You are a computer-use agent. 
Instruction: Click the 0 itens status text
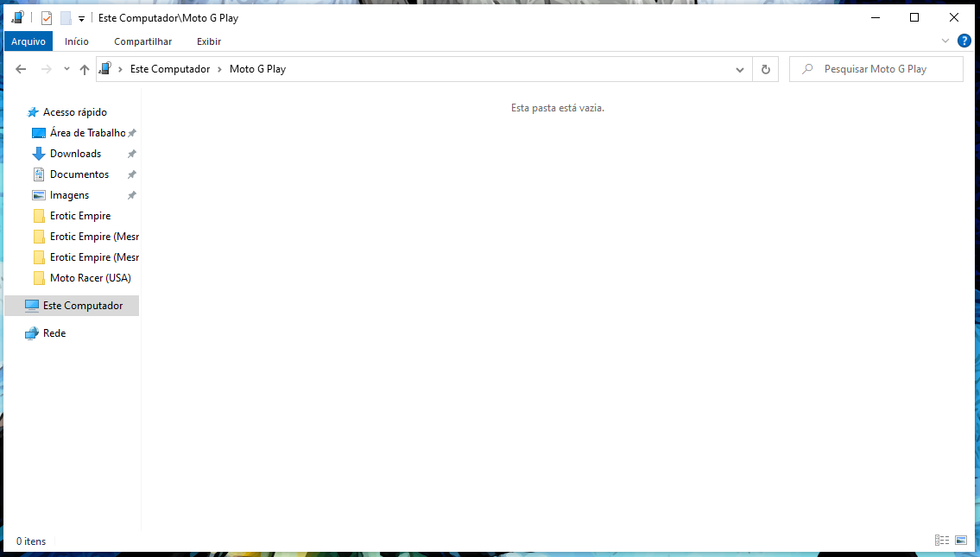[x=31, y=541]
